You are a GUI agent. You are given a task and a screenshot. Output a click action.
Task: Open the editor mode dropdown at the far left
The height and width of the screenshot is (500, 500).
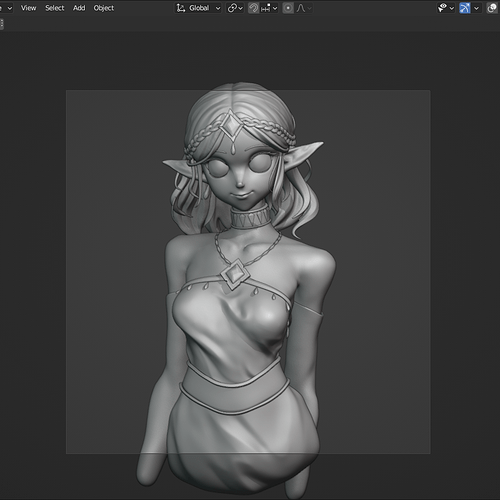7,8
